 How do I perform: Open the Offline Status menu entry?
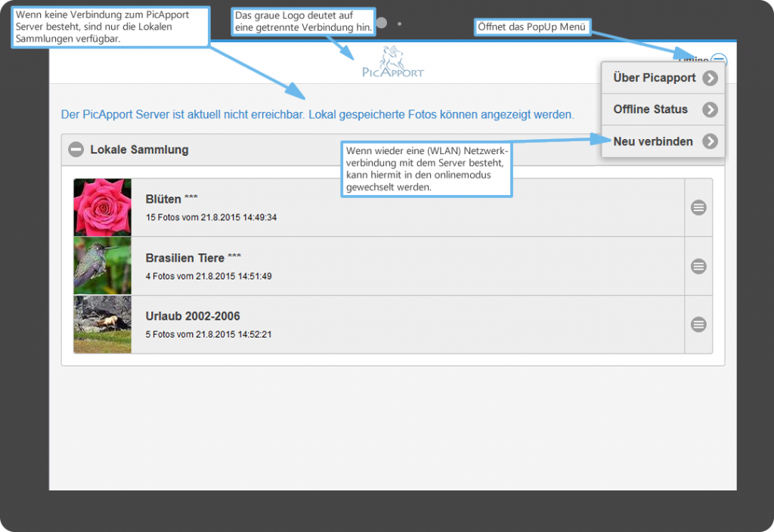[650, 110]
